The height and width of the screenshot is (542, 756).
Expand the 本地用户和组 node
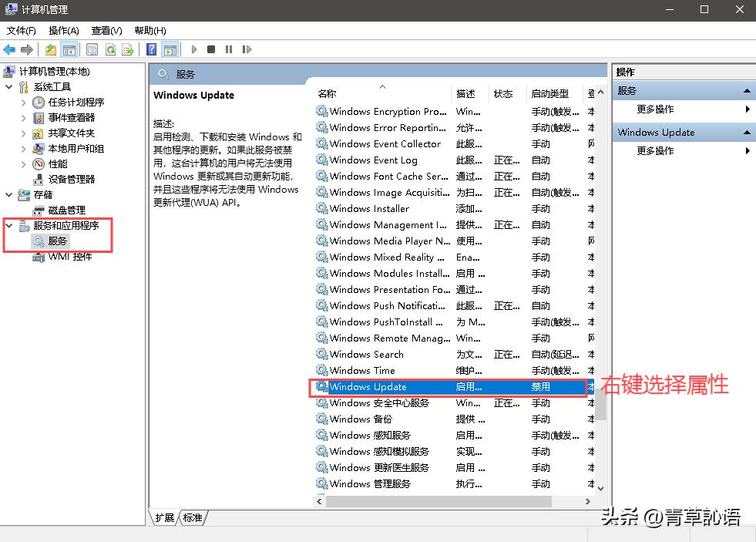[x=24, y=149]
